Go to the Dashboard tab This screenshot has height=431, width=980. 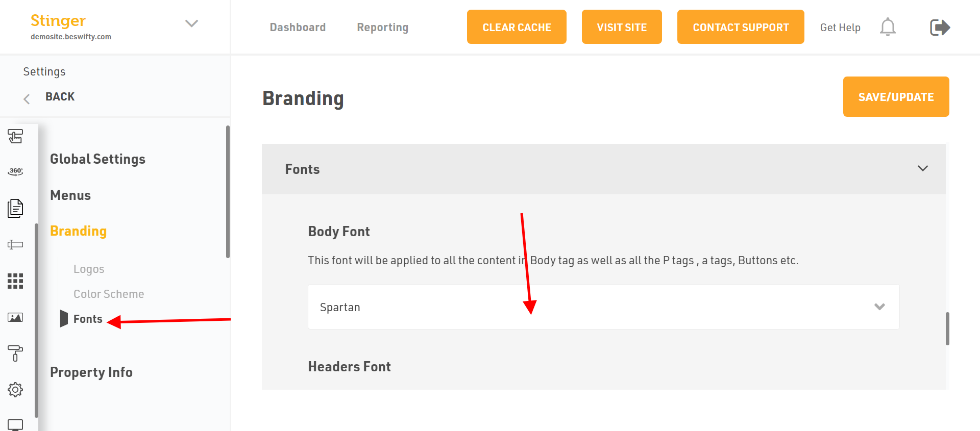(298, 27)
